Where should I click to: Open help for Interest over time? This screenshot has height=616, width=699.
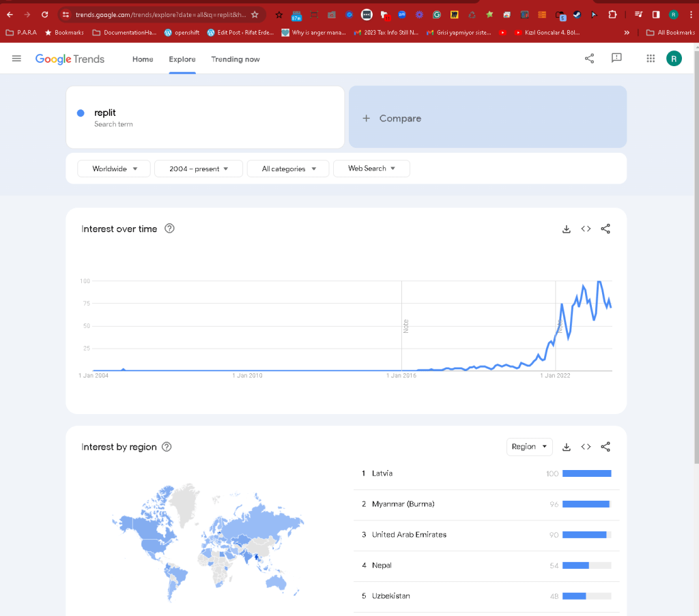click(x=169, y=229)
